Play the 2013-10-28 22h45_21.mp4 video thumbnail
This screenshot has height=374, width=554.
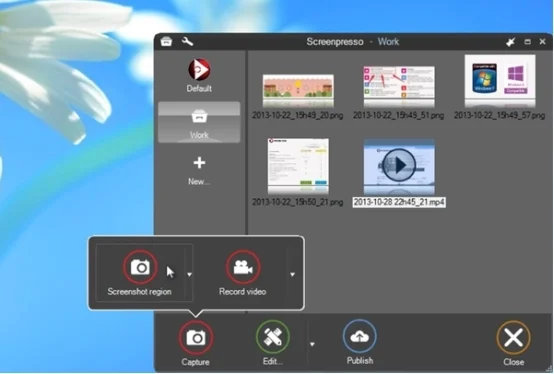399,165
